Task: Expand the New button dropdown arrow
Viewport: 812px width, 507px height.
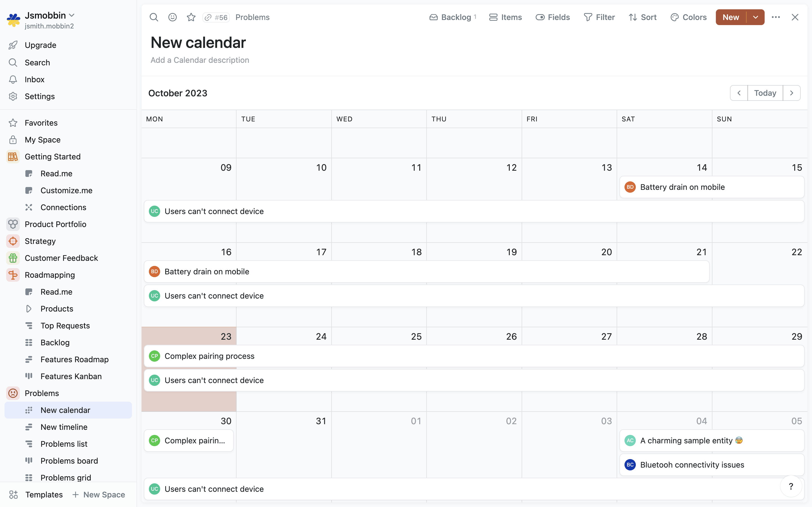Action: 755,17
